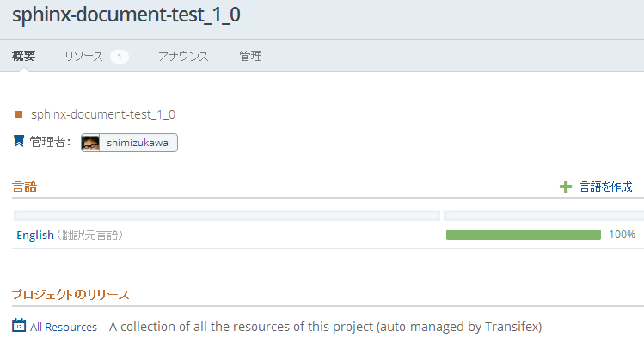Open the English language link

click(35, 235)
